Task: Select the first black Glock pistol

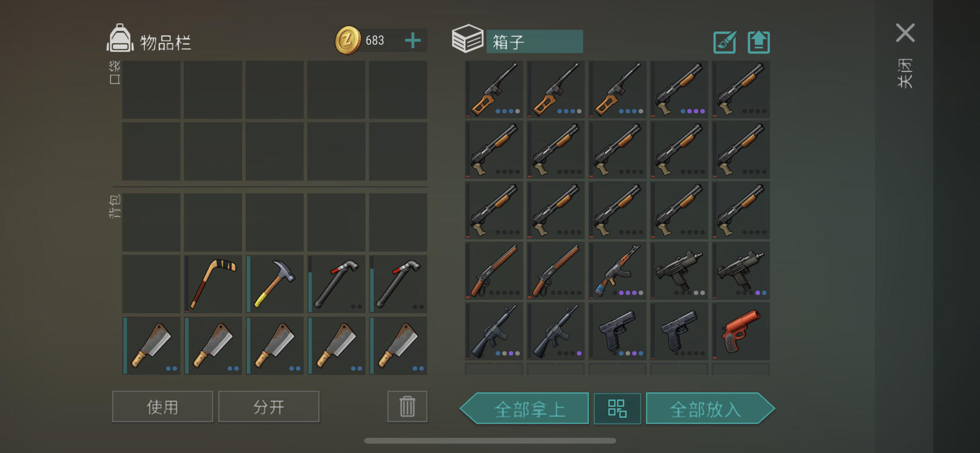Action: pos(617,331)
